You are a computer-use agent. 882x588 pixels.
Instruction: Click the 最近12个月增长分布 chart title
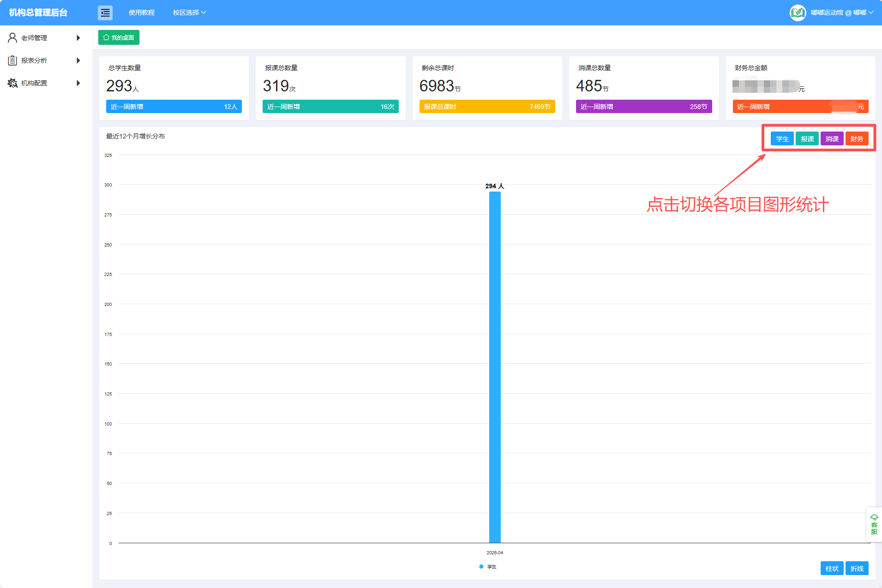click(136, 136)
